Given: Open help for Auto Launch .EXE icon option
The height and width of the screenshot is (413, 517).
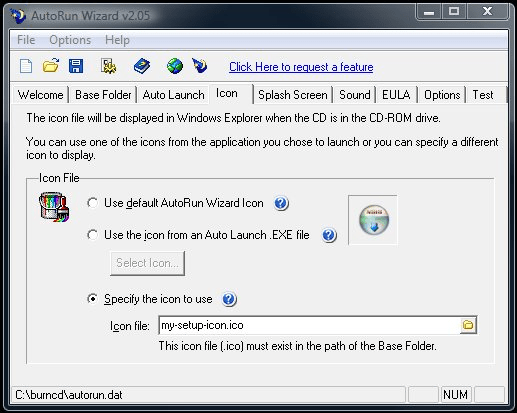Looking at the screenshot, I should [x=329, y=235].
